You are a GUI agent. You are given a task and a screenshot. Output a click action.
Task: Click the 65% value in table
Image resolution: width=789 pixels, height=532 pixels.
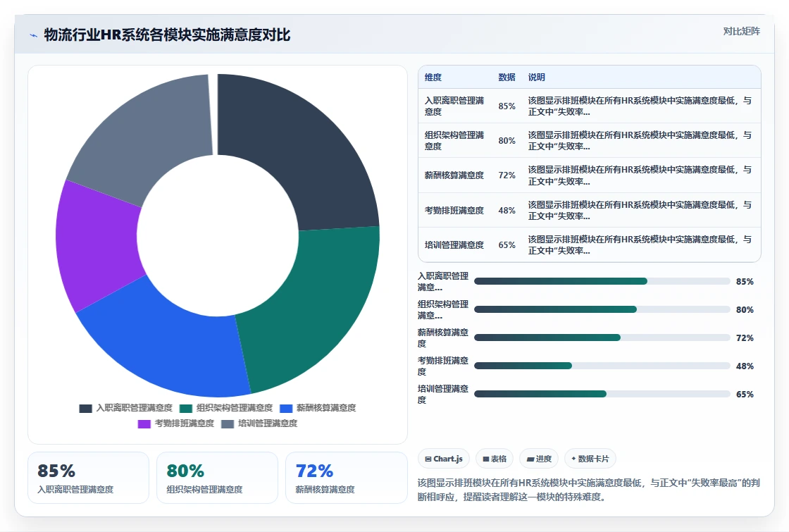pos(507,245)
